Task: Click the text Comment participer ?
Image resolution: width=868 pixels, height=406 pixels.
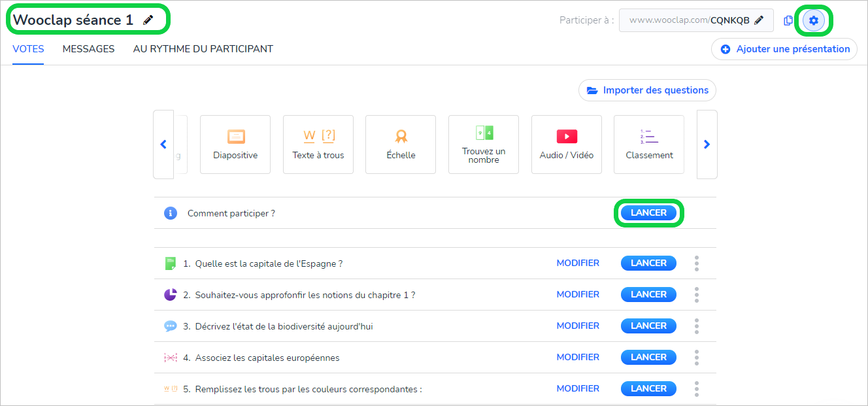Action: (231, 214)
